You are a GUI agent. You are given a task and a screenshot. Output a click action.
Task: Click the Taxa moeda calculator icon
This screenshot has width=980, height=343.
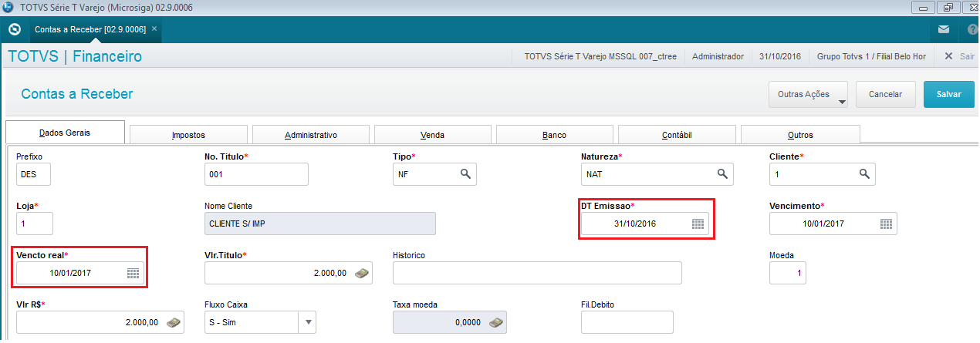(497, 322)
